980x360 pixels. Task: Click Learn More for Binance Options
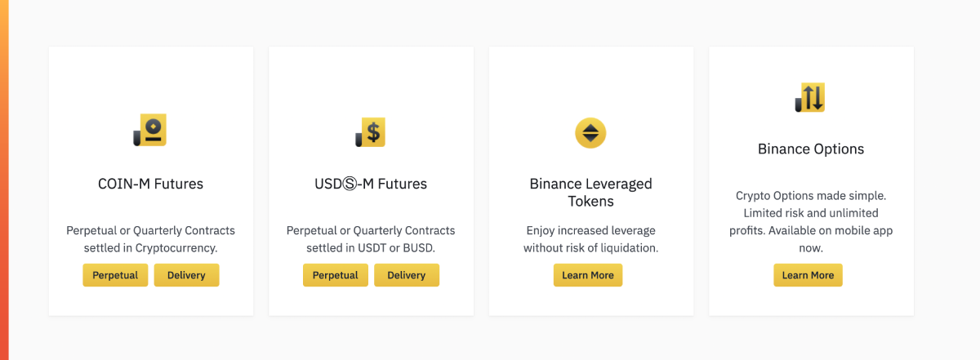coord(808,275)
